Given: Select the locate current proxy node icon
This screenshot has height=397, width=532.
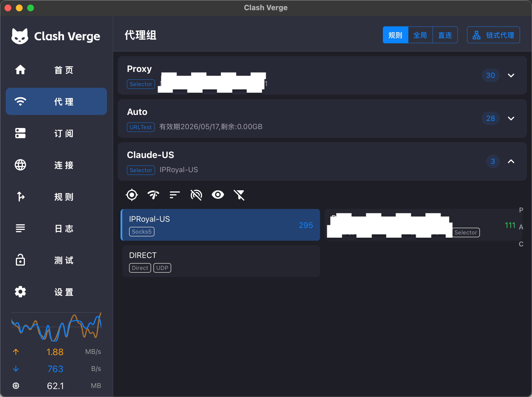Looking at the screenshot, I should click(x=132, y=195).
